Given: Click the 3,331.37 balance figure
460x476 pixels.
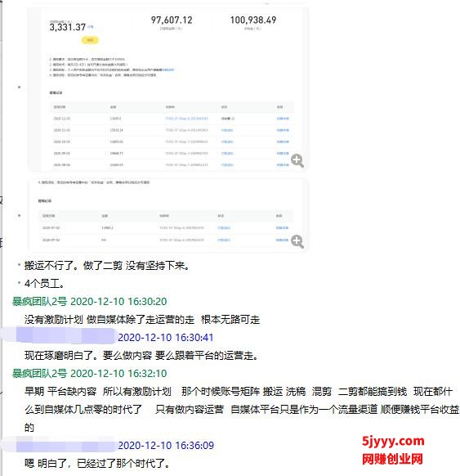Looking at the screenshot, I should (68, 27).
